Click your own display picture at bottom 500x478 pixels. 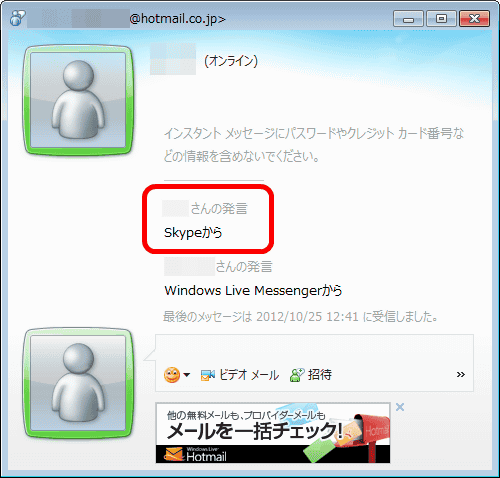(78, 383)
